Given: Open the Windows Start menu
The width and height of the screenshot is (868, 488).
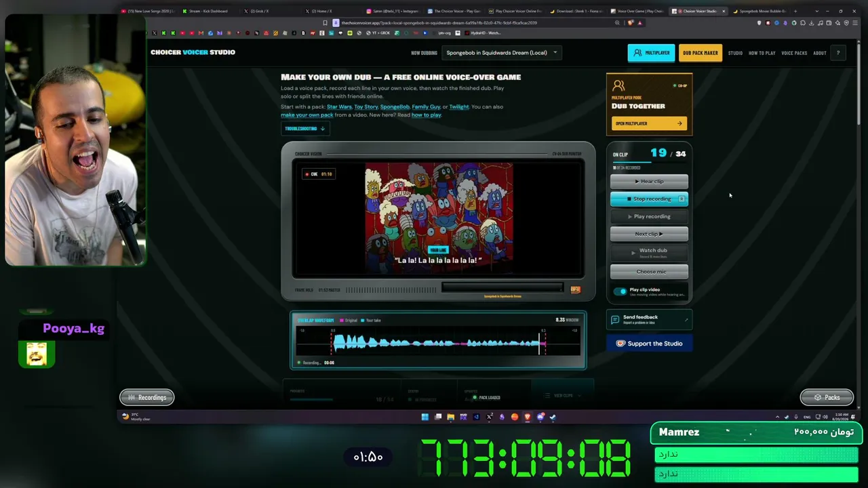Looking at the screenshot, I should 425,417.
